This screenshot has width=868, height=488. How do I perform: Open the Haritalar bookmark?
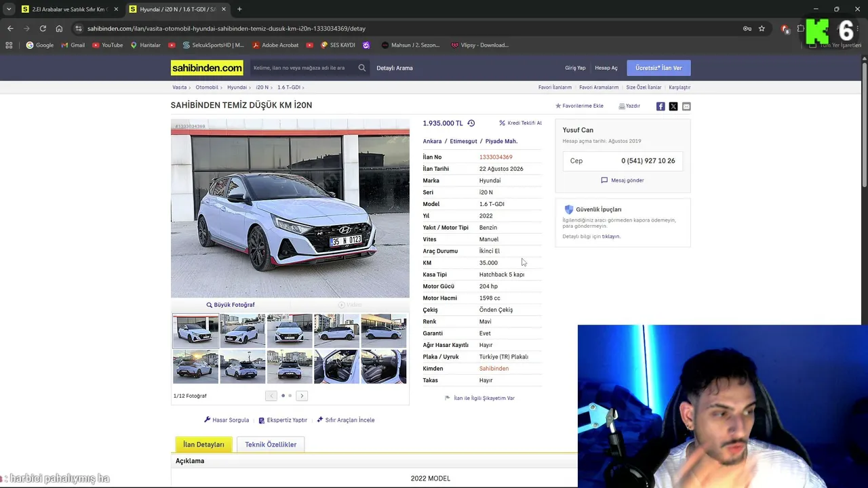tap(146, 45)
